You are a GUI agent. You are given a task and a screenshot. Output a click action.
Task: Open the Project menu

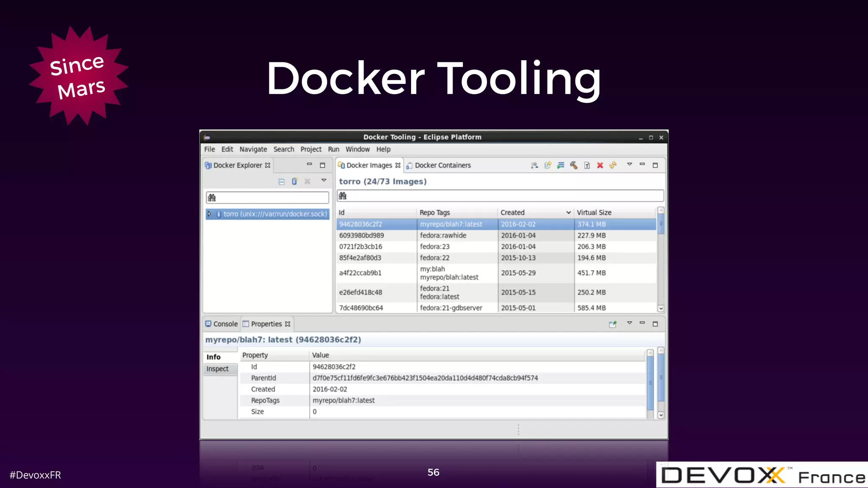pos(311,149)
